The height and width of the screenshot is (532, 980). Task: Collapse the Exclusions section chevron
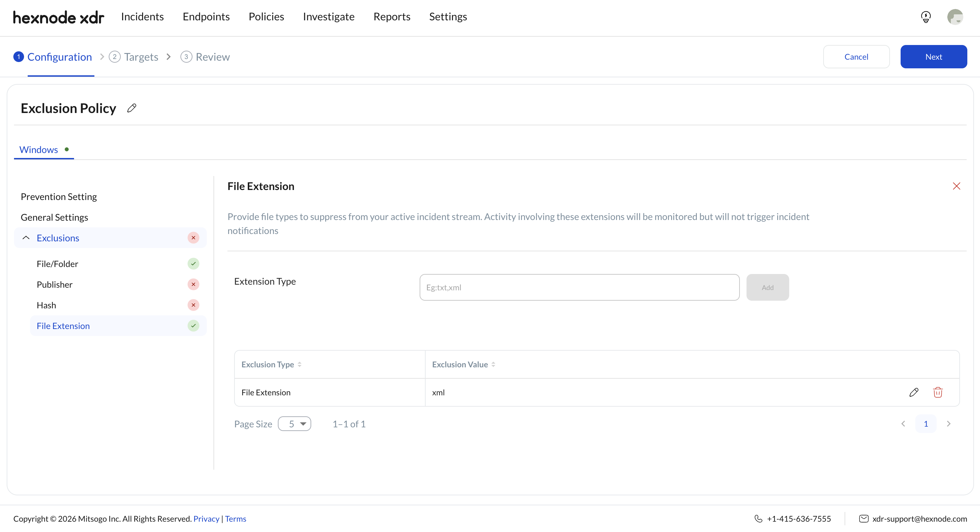26,238
